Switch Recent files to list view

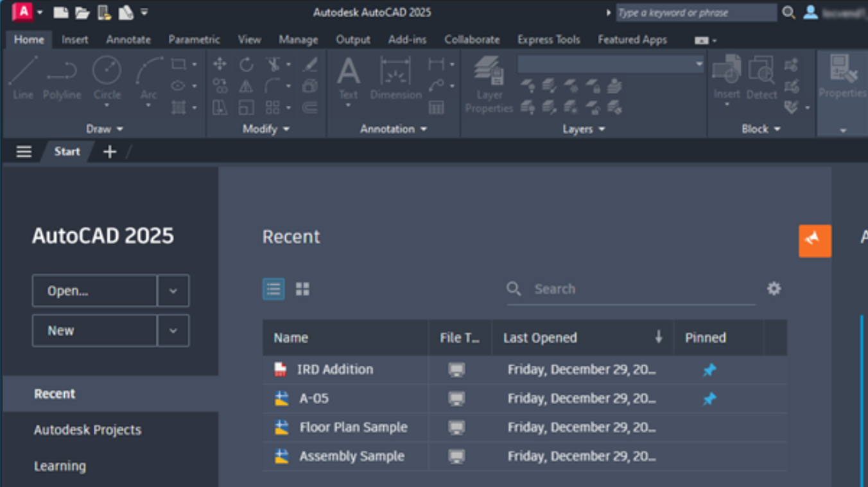click(x=273, y=289)
